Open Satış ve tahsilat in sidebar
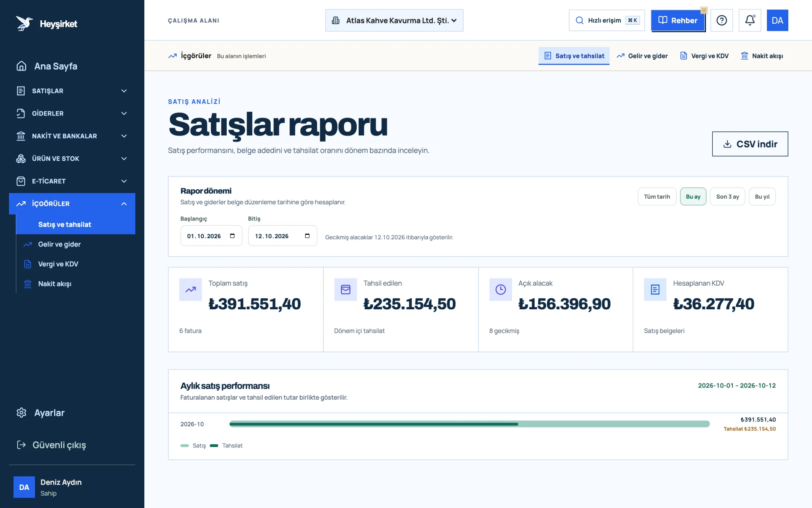Viewport: 812px width, 508px height. (76, 224)
